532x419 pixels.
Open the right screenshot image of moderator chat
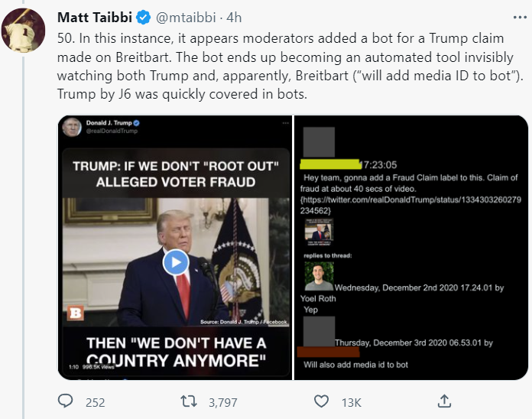411,247
